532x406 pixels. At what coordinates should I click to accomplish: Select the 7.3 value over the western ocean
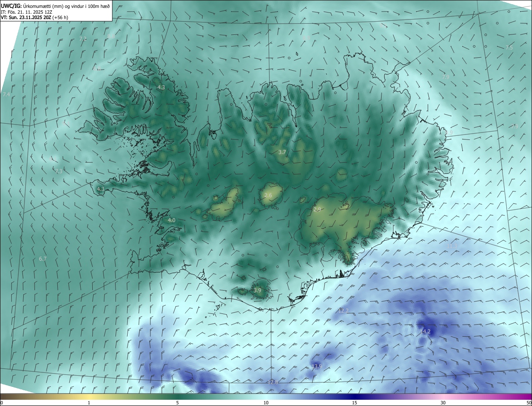pyautogui.click(x=59, y=171)
